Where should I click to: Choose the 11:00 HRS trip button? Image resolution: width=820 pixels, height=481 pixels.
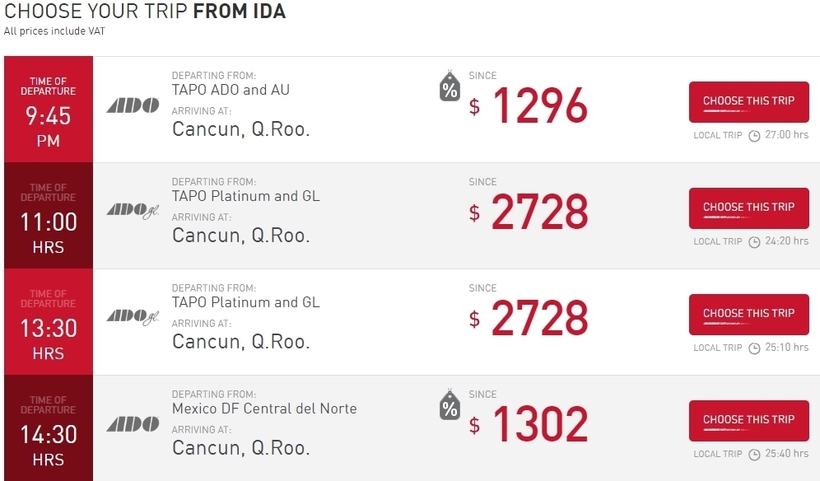tap(748, 208)
